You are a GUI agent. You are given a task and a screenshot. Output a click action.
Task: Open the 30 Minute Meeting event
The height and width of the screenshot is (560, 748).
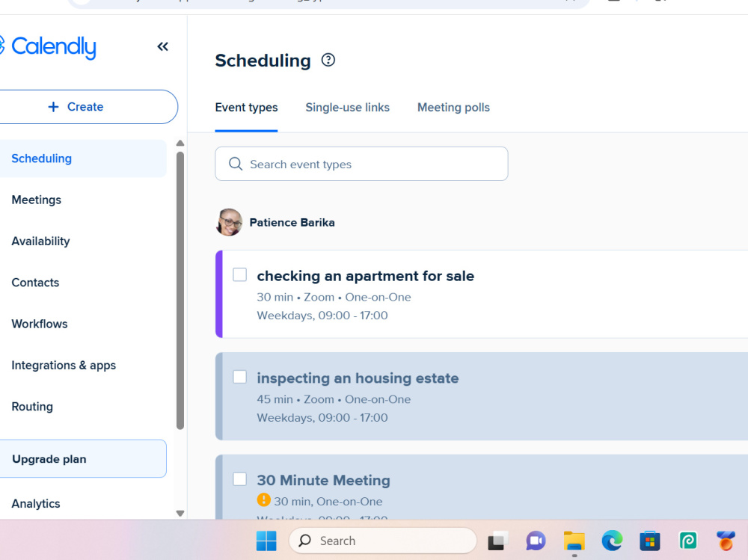pyautogui.click(x=323, y=480)
